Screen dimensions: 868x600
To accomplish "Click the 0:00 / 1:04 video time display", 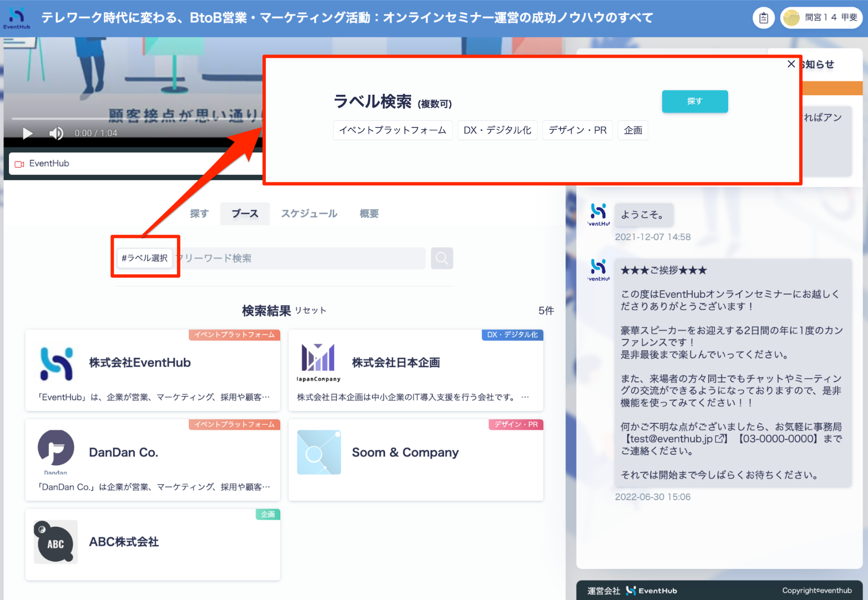I will point(96,133).
